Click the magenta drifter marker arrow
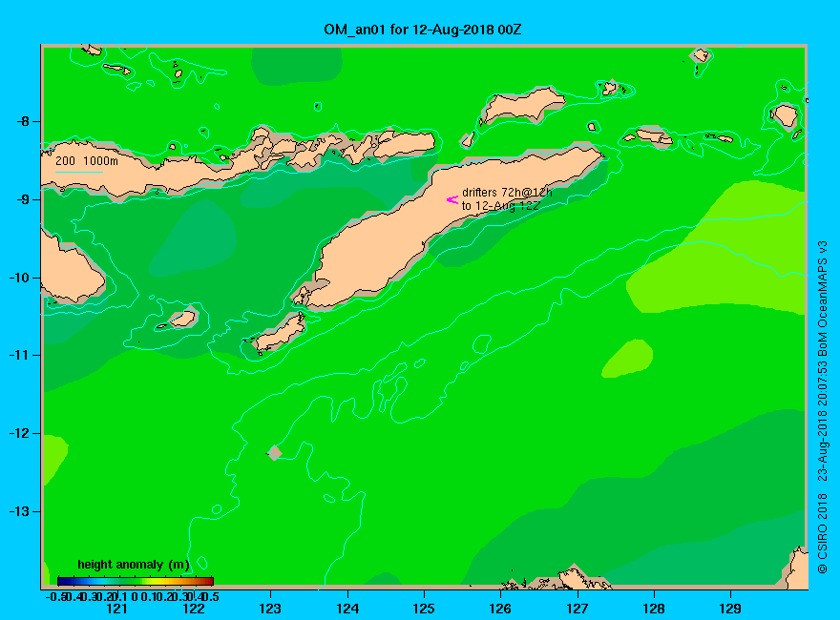Screen dimensions: 840x620 [452, 199]
